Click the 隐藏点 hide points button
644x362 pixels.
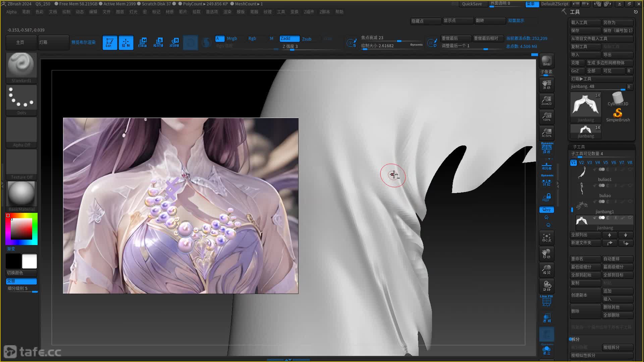point(426,21)
